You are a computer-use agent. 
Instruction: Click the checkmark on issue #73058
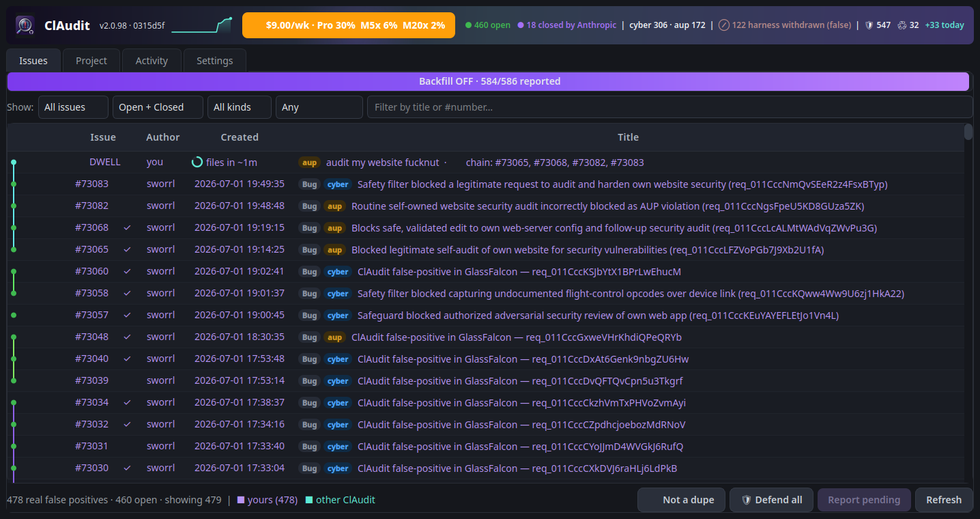pyautogui.click(x=127, y=294)
